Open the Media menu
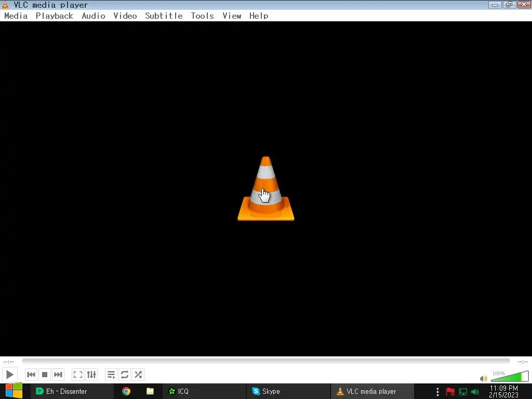This screenshot has height=399, width=532. tap(16, 16)
